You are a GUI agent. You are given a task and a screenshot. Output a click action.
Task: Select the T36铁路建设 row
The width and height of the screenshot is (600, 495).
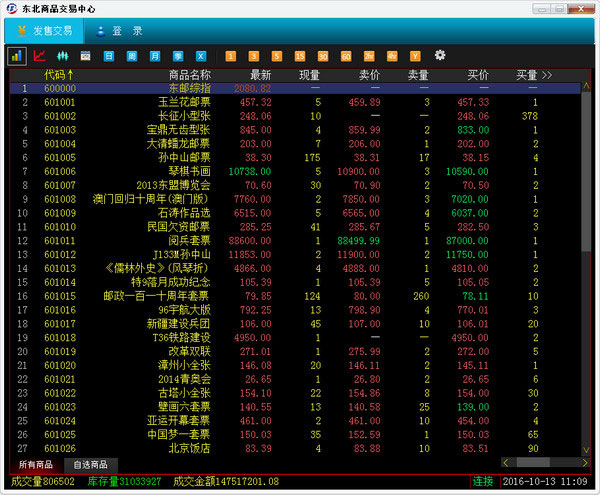coord(295,337)
